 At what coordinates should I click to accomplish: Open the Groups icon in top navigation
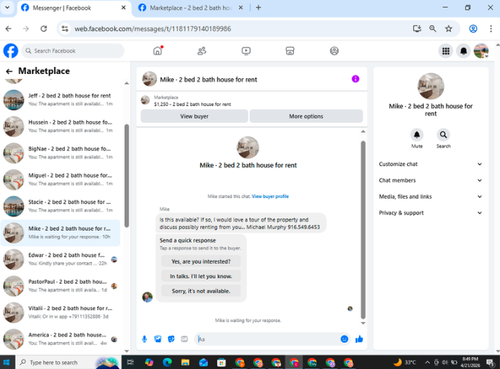(x=334, y=51)
